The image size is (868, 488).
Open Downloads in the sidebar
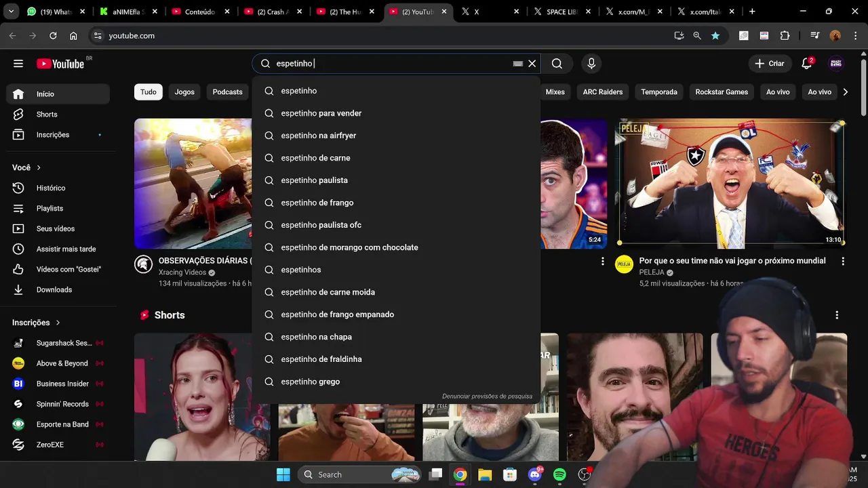pyautogui.click(x=58, y=289)
